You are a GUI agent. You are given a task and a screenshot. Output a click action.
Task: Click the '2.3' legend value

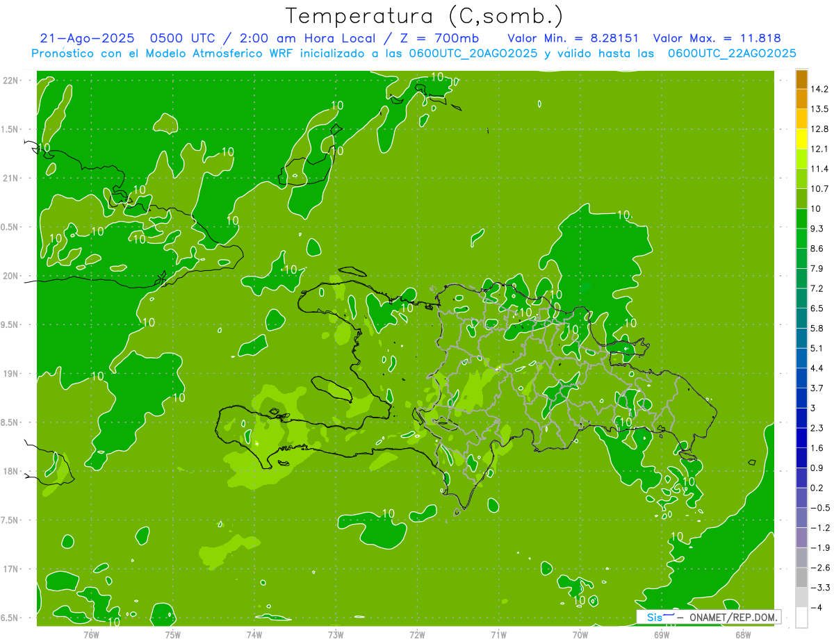pyautogui.click(x=817, y=428)
